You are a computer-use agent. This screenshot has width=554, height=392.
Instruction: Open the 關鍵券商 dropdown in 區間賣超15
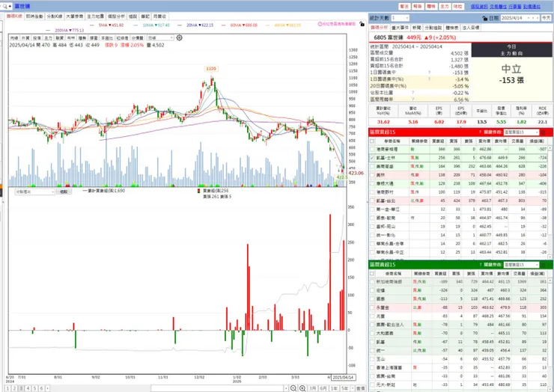coord(521,265)
